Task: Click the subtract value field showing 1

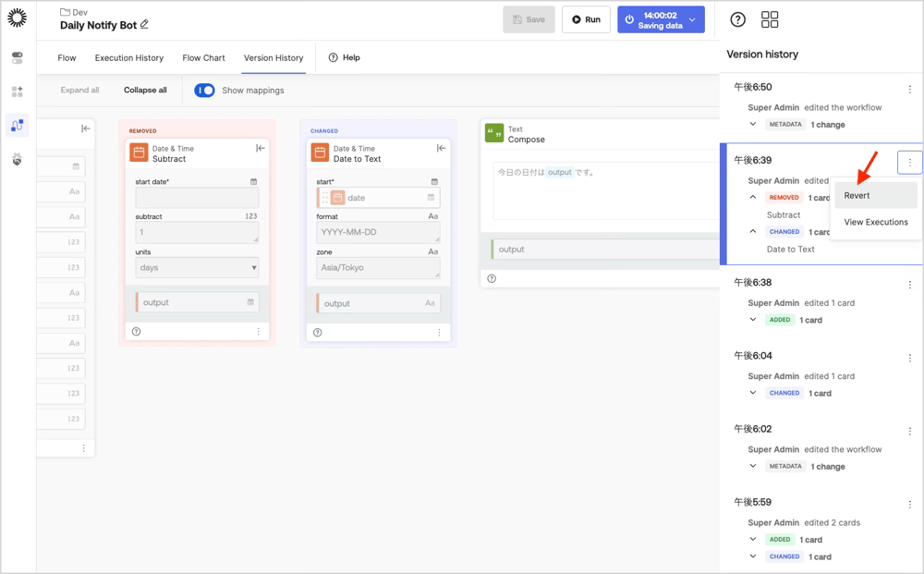Action: [x=197, y=232]
